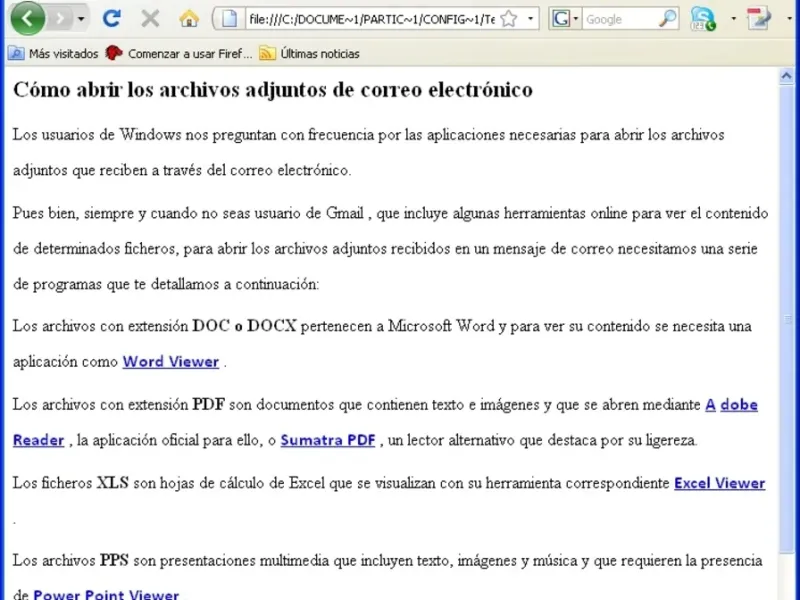
Task: Run search with the magnifier icon
Action: coord(667,19)
